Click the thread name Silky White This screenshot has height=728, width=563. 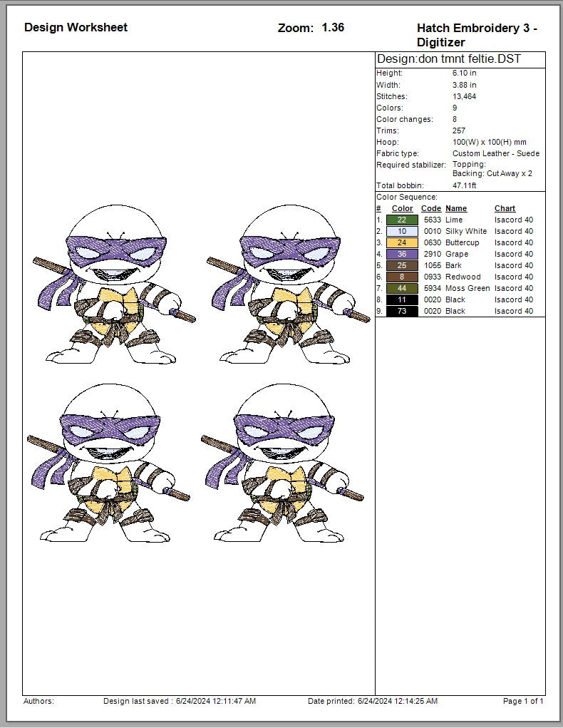466,231
